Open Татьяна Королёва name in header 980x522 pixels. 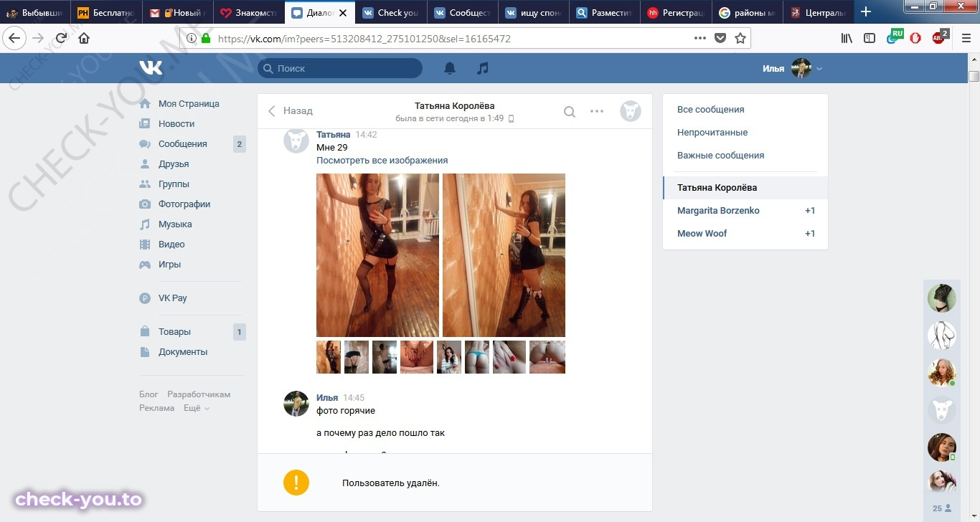455,106
